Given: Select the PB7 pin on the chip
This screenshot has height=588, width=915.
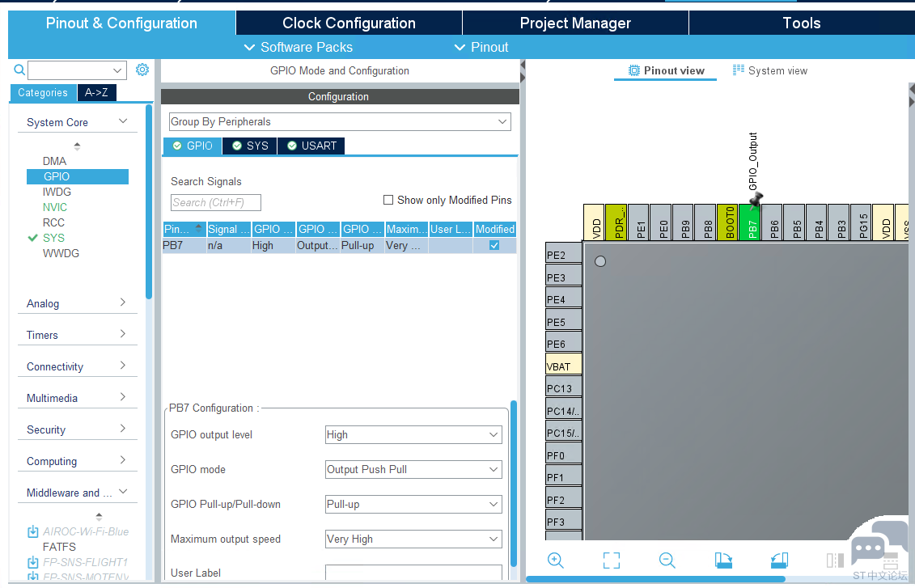Looking at the screenshot, I should [750, 222].
